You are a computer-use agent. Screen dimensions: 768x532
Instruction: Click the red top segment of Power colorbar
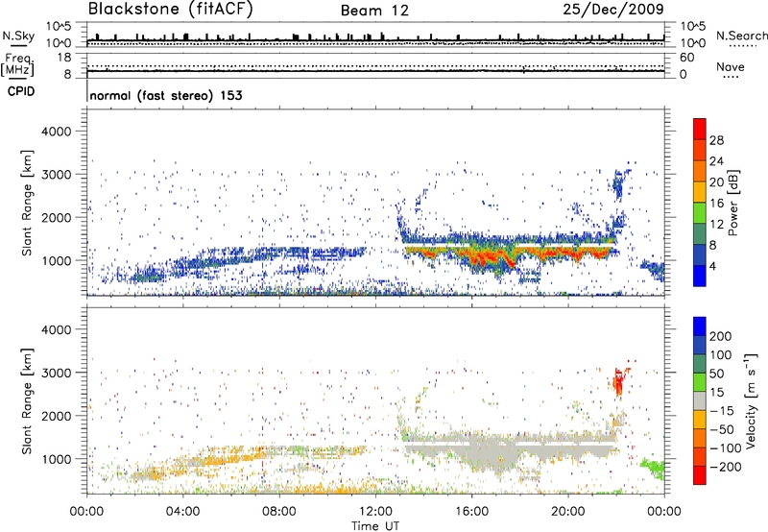[x=700, y=129]
